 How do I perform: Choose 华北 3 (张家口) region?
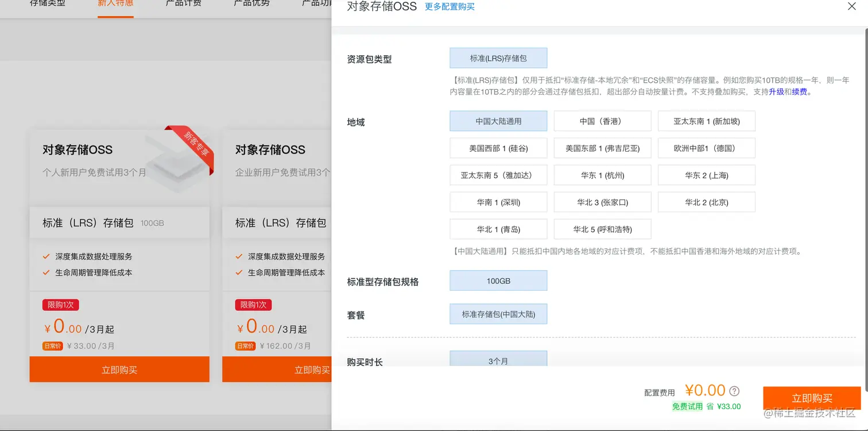coord(602,202)
